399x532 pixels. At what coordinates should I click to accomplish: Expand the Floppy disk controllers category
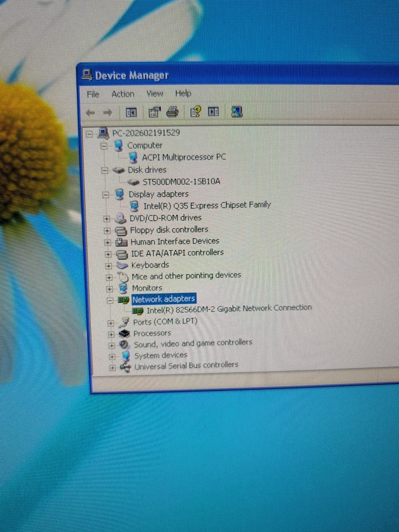coord(107,230)
